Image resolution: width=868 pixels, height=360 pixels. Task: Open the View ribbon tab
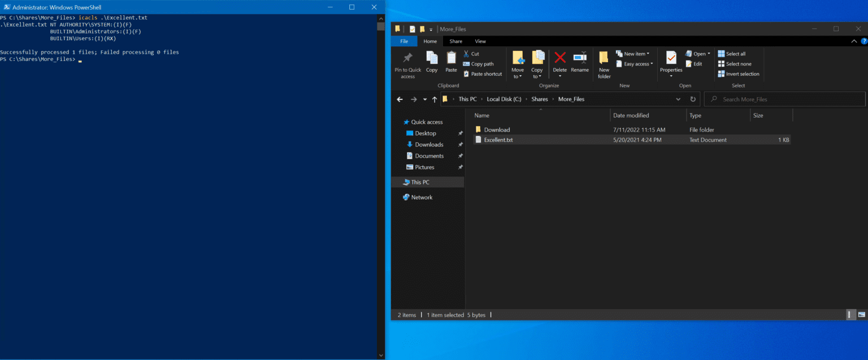[480, 41]
